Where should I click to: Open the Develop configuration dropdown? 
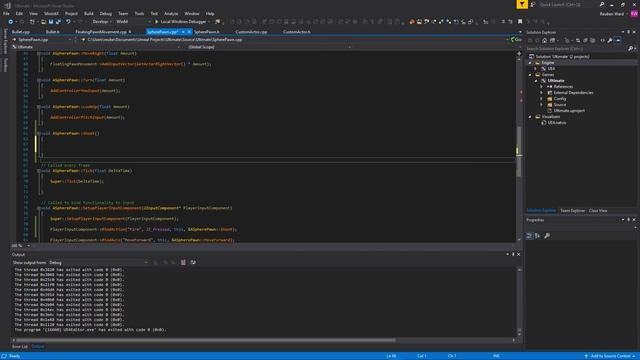click(101, 22)
